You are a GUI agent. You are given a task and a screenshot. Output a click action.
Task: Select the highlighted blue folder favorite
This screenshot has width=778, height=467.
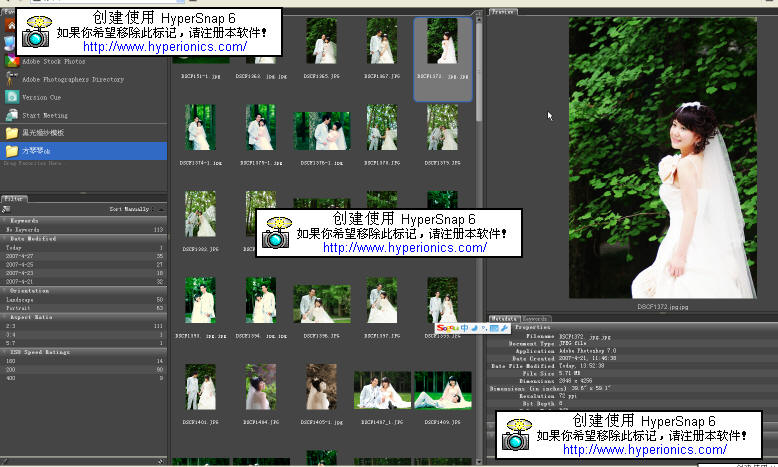pyautogui.click(x=83, y=150)
